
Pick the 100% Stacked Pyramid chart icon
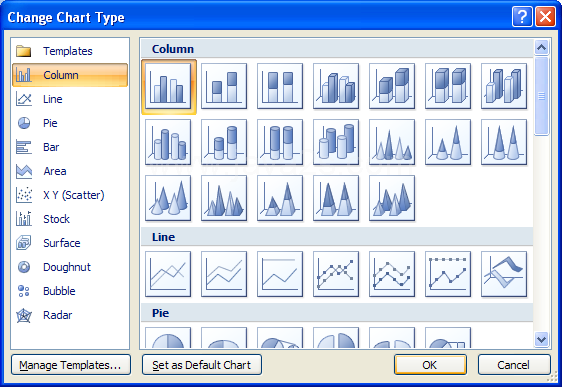pyautogui.click(x=336, y=198)
